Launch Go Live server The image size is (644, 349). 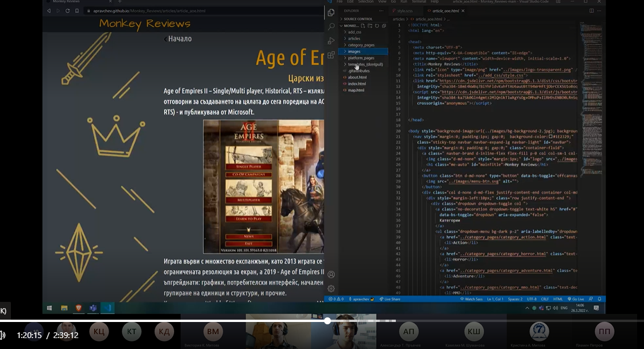click(x=576, y=299)
